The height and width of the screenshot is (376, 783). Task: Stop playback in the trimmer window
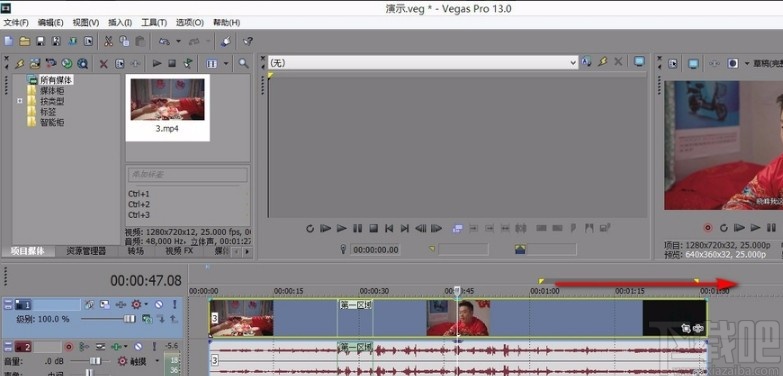pyautogui.click(x=373, y=228)
